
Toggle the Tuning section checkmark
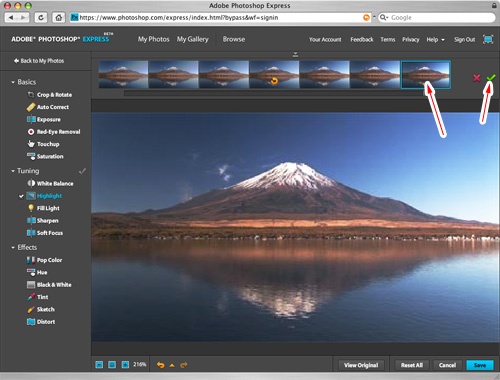82,171
